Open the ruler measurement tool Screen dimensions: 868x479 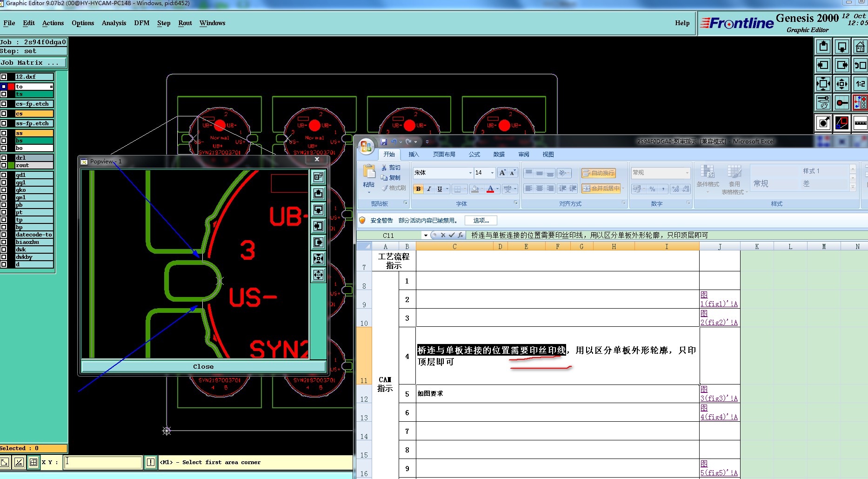860,123
